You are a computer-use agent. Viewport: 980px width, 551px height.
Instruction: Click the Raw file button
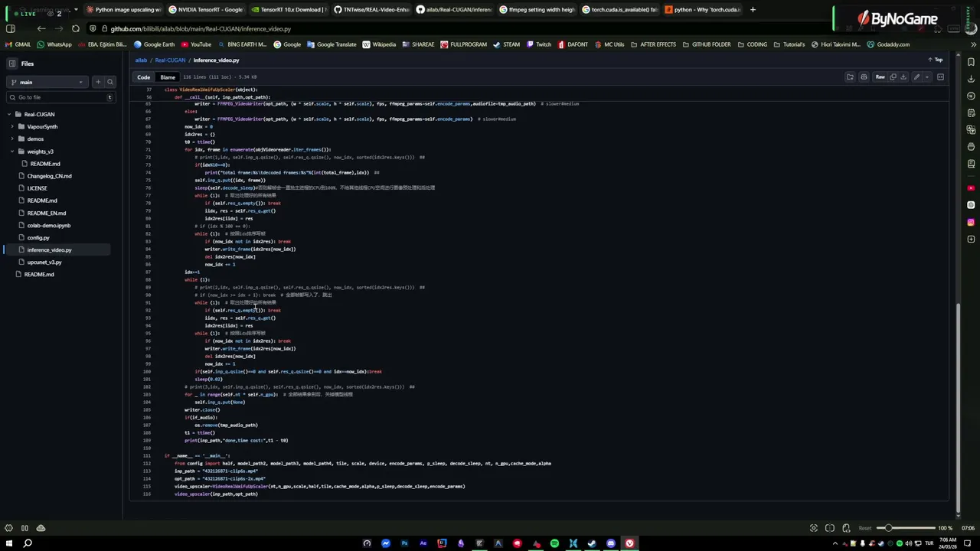(880, 77)
